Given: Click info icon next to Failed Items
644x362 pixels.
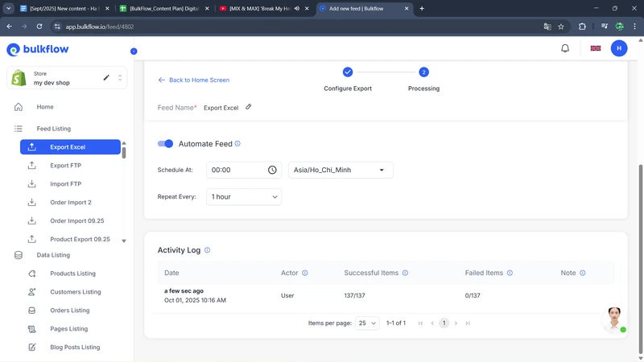Looking at the screenshot, I should [x=510, y=273].
